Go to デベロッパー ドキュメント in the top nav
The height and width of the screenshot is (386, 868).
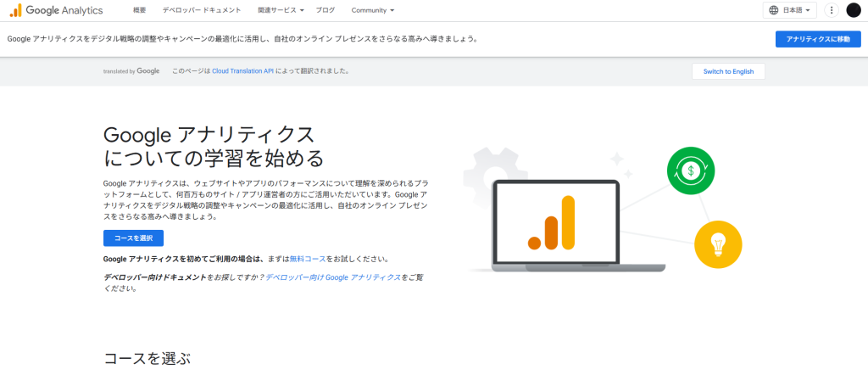(201, 10)
